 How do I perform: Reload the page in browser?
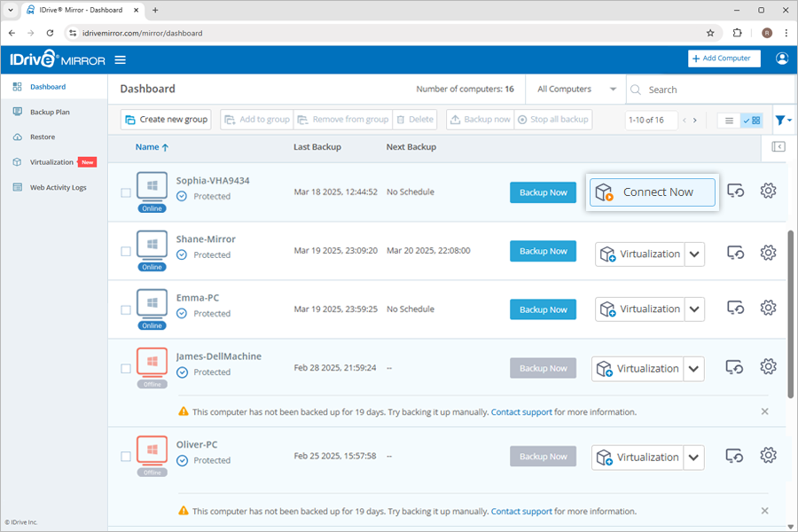(x=50, y=33)
